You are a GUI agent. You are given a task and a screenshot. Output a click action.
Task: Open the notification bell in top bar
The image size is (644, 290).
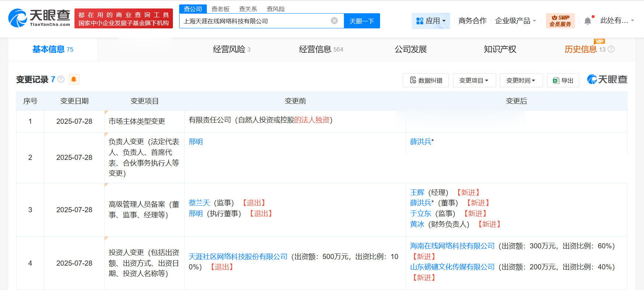[x=588, y=21]
